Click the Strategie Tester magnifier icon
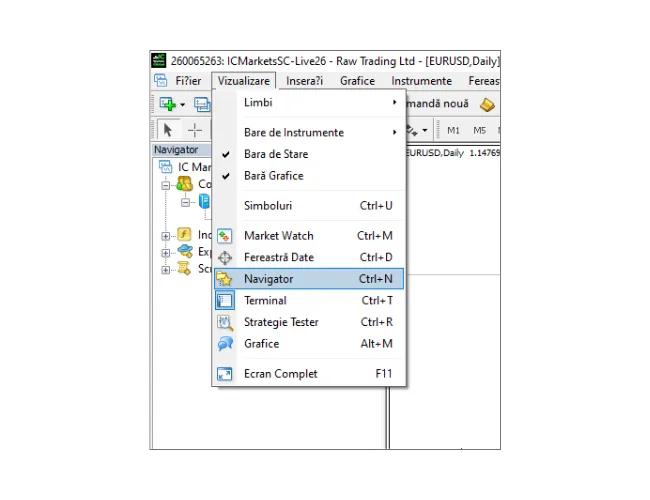 pyautogui.click(x=225, y=323)
